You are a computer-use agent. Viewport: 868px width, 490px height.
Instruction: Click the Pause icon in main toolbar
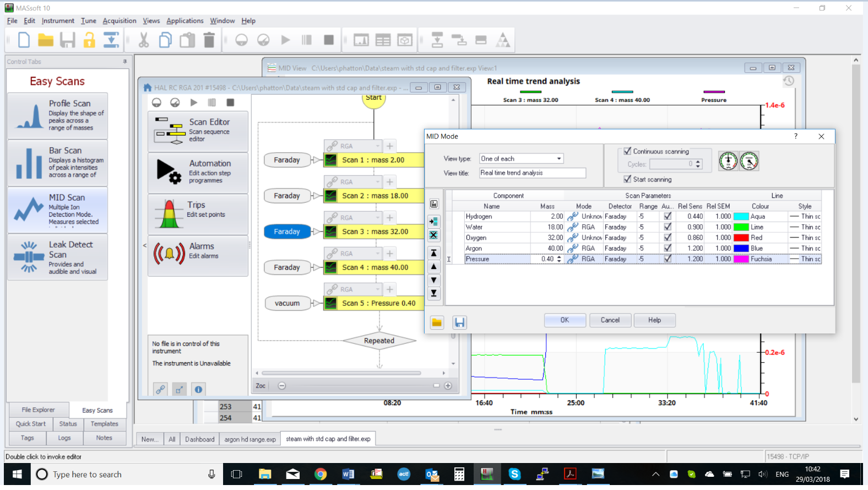pyautogui.click(x=307, y=40)
